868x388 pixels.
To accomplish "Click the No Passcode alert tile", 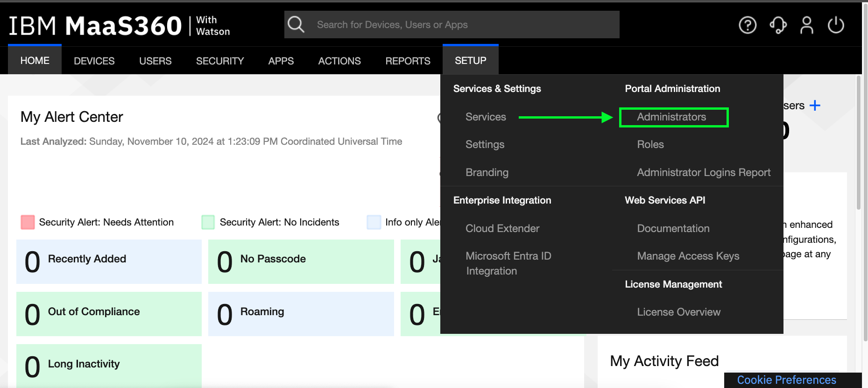I will pos(301,261).
